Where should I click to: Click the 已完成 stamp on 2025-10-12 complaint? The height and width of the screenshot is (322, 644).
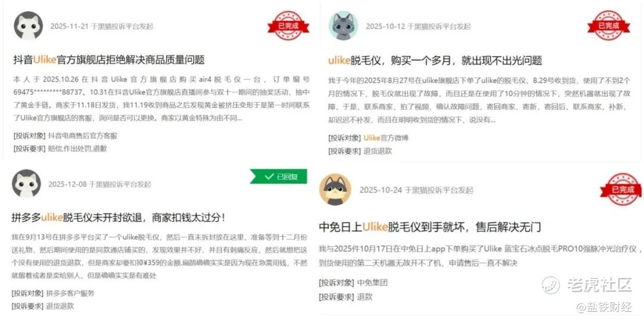click(x=608, y=26)
